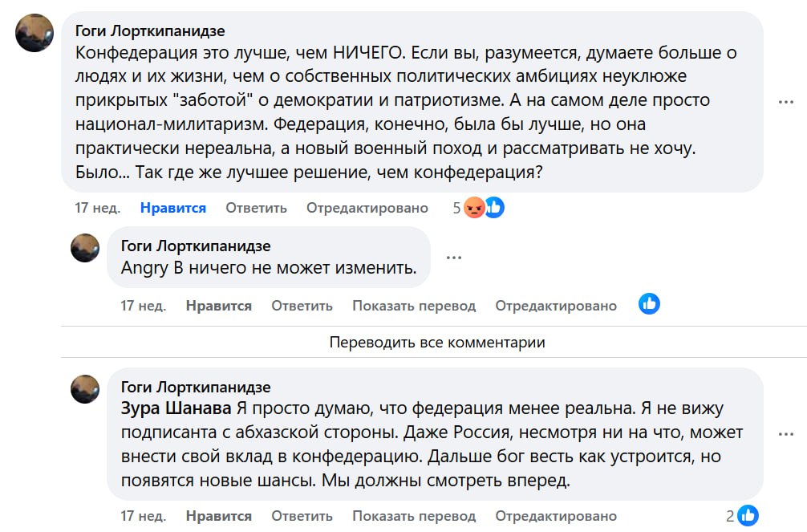Click "Показать перевод" under the Angry reply
Screen dimensions: 807x532
click(x=414, y=306)
